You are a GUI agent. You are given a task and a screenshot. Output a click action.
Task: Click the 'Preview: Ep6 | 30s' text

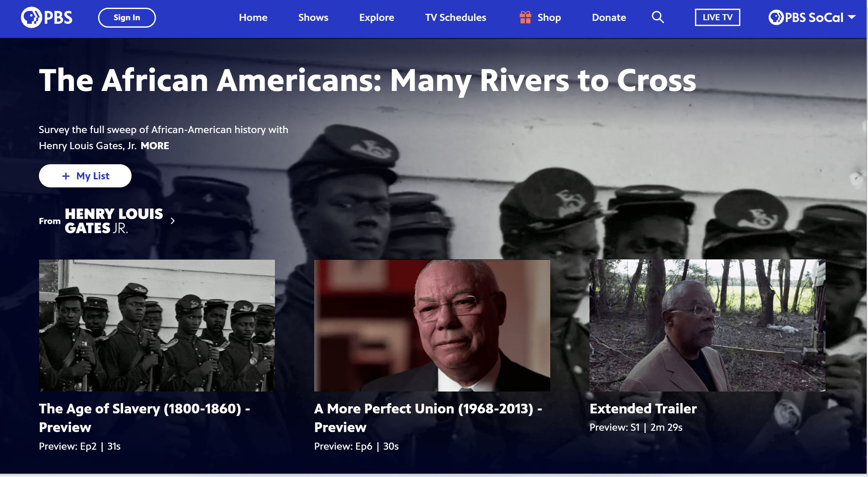click(x=356, y=446)
